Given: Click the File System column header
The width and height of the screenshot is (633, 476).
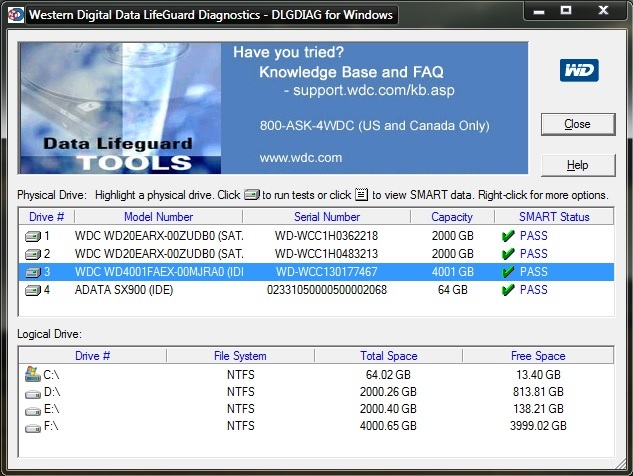Looking at the screenshot, I should tap(240, 356).
